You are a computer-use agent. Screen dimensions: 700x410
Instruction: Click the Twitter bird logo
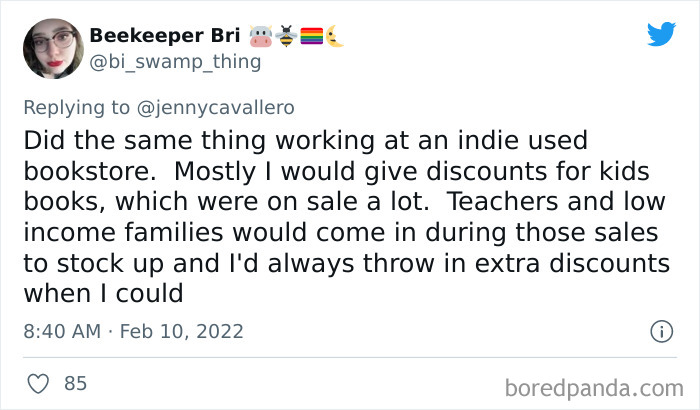pos(661,36)
